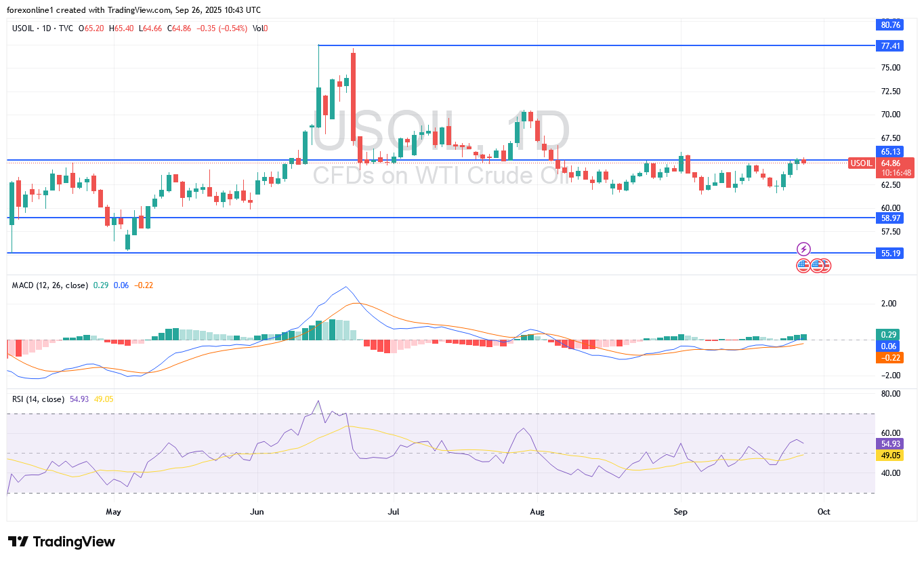Click the 55.19 horizontal line price label
The height and width of the screenshot is (562, 924).
pos(890,253)
